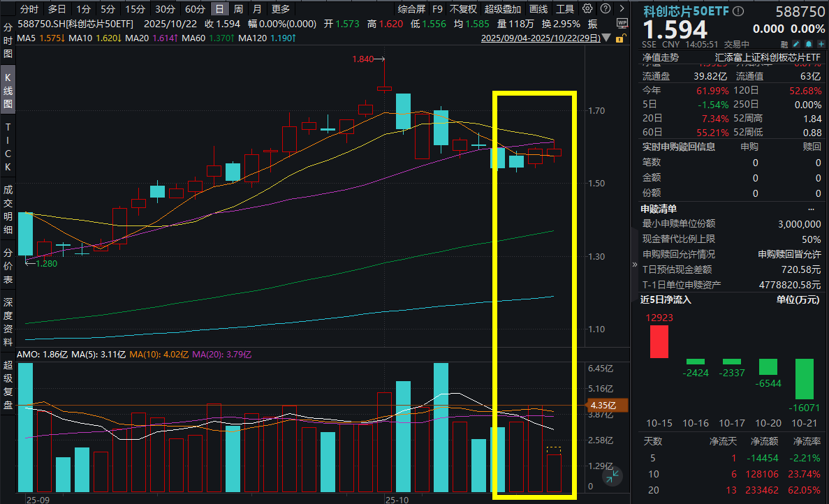Open the 工具 tools menu button

[565, 10]
